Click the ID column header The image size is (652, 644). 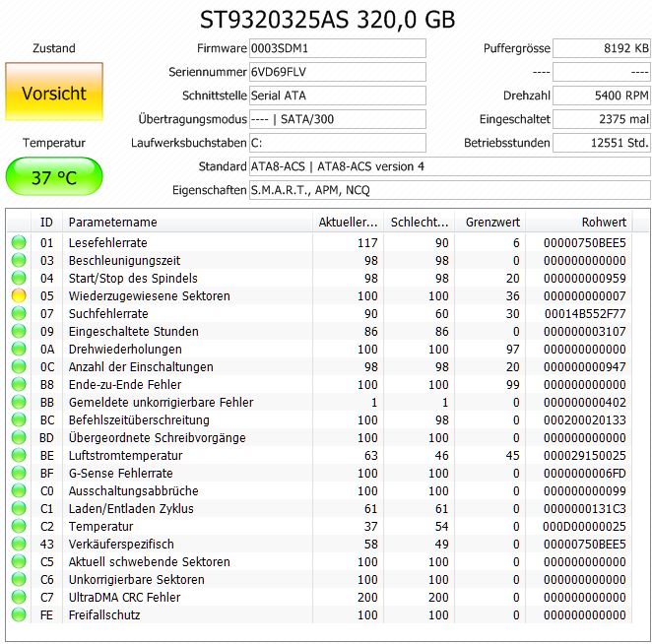(46, 222)
